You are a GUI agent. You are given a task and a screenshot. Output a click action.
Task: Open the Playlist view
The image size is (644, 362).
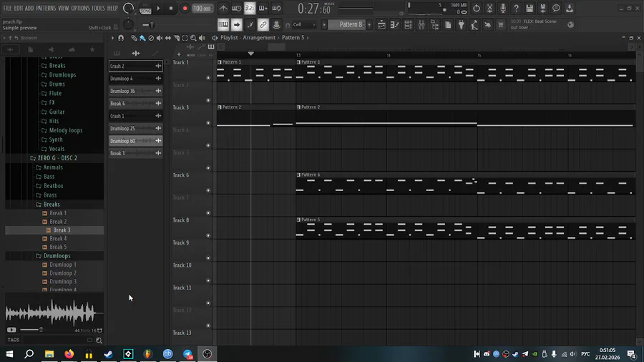tap(381, 24)
